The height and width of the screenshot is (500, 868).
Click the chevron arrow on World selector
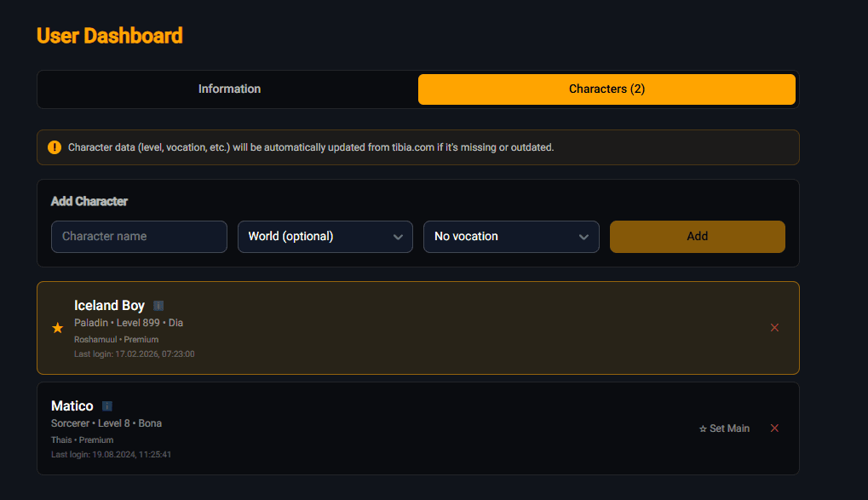[x=398, y=237]
